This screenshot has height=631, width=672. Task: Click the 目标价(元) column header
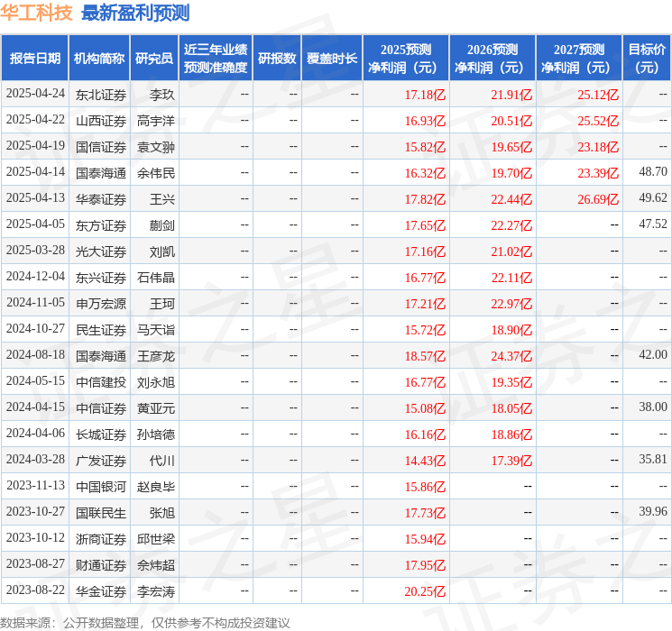tap(647, 59)
